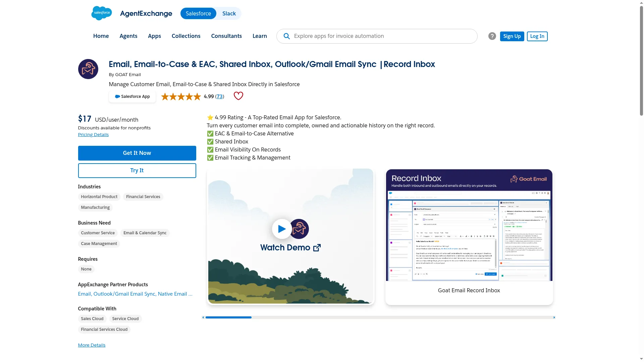Image resolution: width=644 pixels, height=362 pixels.
Task: Switch to Slack toggle option
Action: (x=229, y=13)
